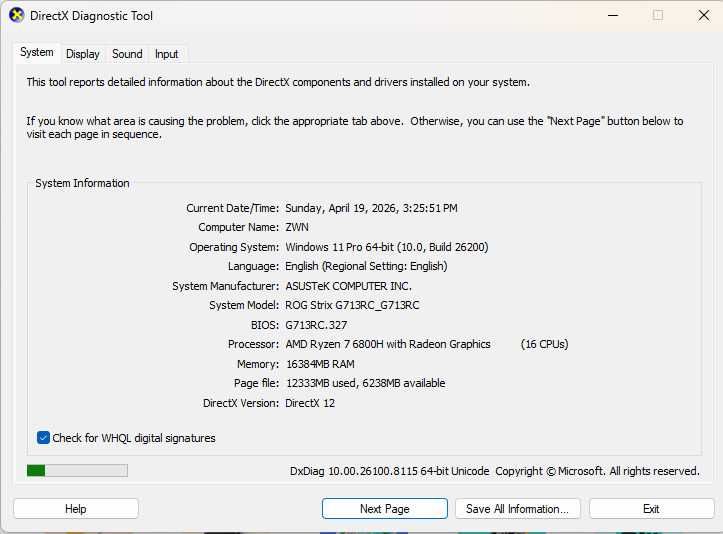Click the disabled maximize button
The width and height of the screenshot is (723, 534).
(x=658, y=15)
